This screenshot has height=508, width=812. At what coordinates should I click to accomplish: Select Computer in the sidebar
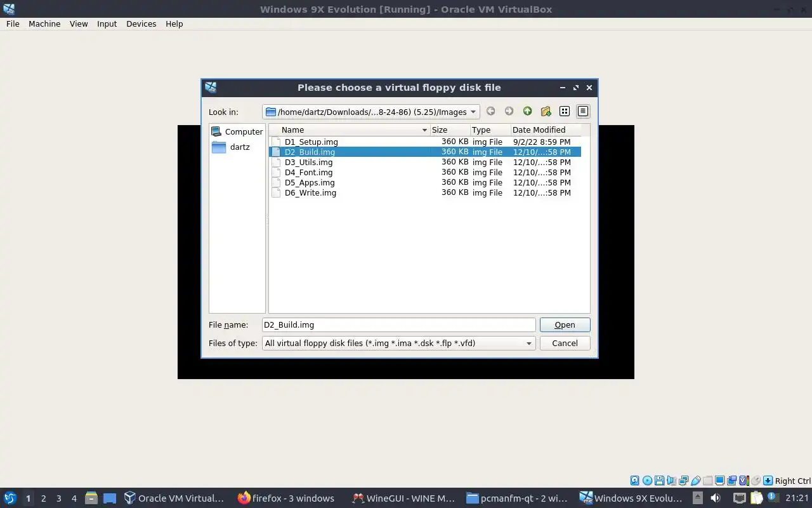pyautogui.click(x=237, y=131)
